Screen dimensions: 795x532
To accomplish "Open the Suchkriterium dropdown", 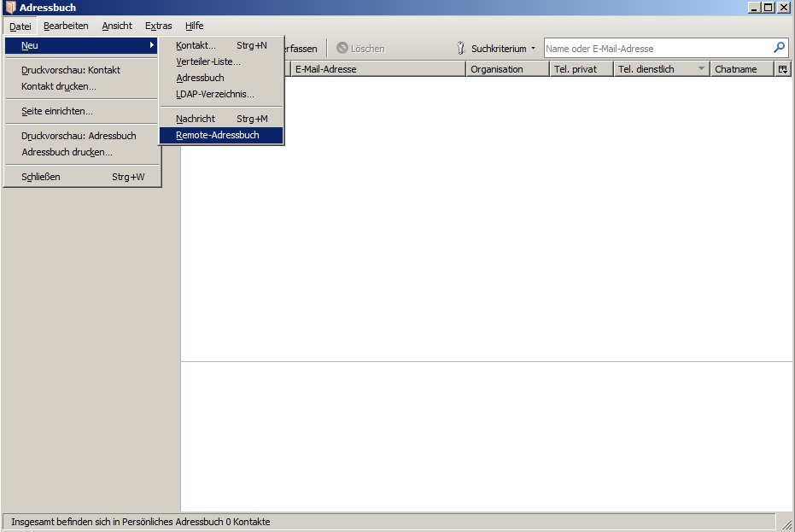I will (497, 49).
